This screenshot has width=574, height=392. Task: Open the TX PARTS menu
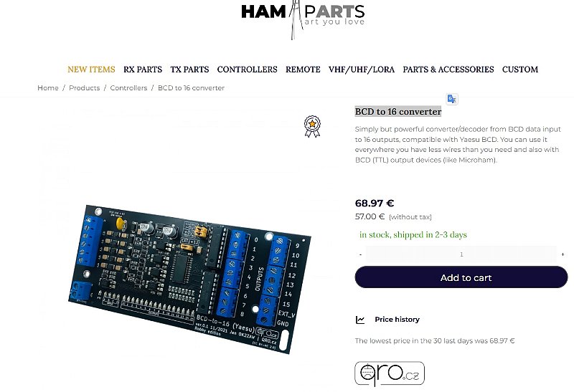click(189, 70)
